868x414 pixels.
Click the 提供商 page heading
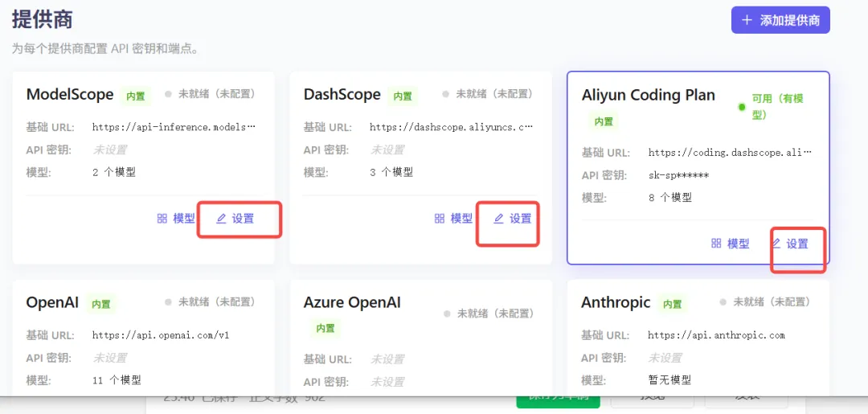pyautogui.click(x=42, y=19)
